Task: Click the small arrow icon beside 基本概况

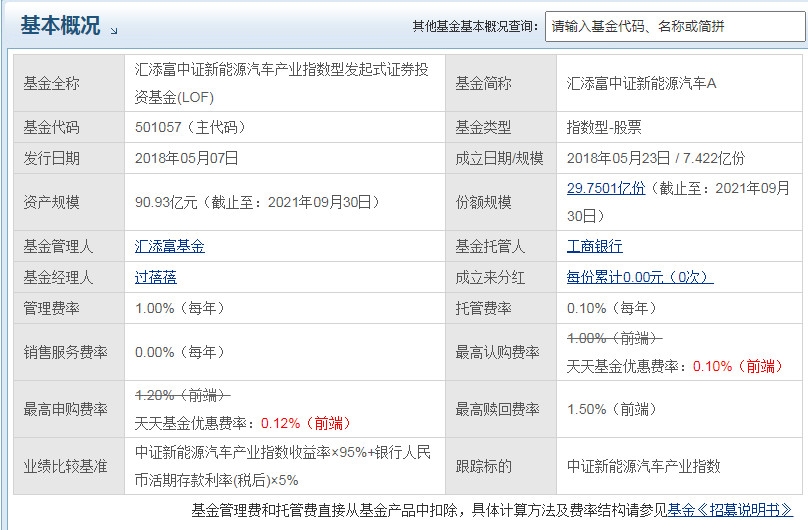Action: pos(114,30)
